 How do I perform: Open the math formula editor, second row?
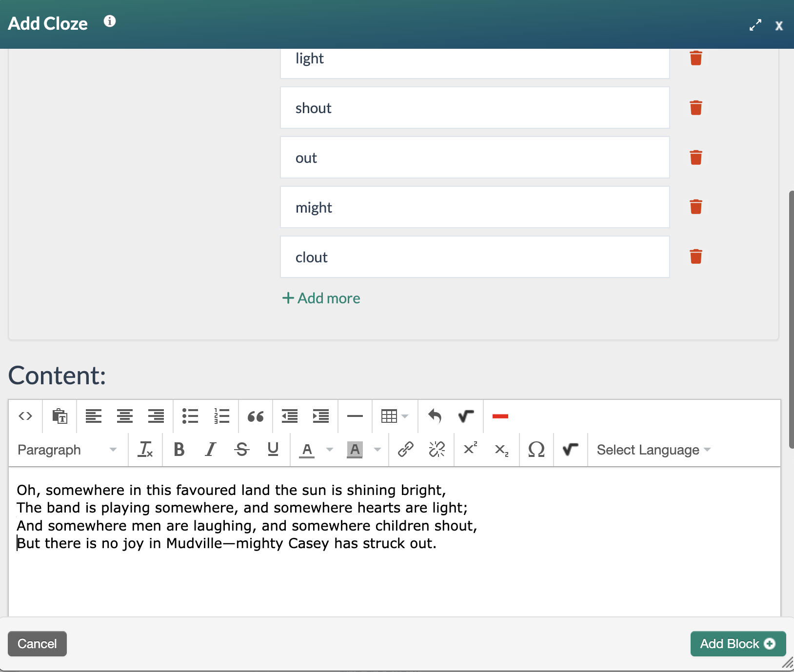(x=570, y=449)
